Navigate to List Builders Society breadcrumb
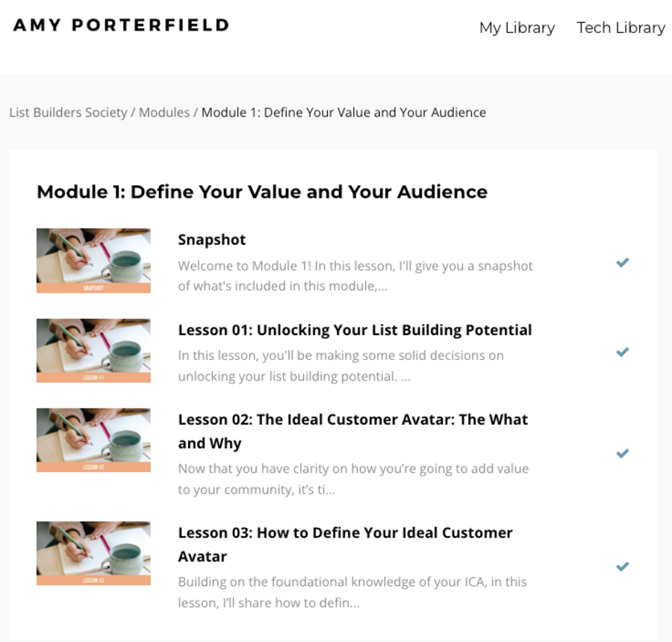The width and height of the screenshot is (672, 642). coord(68,113)
